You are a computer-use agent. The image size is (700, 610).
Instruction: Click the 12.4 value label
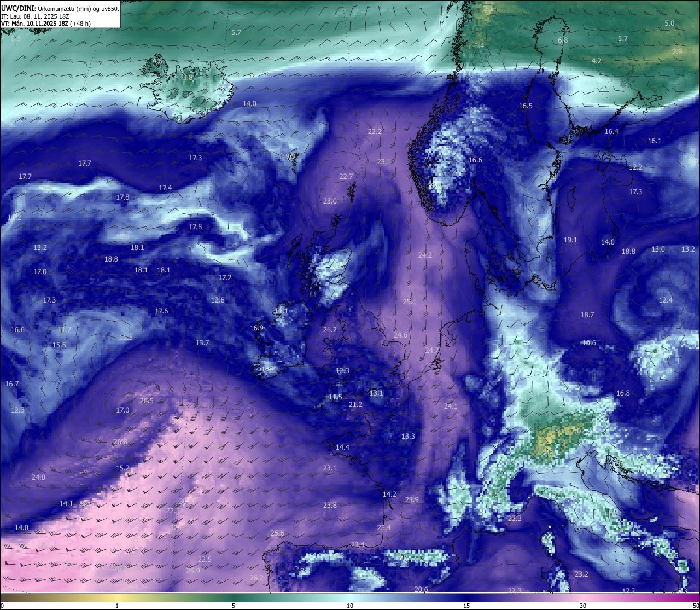(666, 300)
